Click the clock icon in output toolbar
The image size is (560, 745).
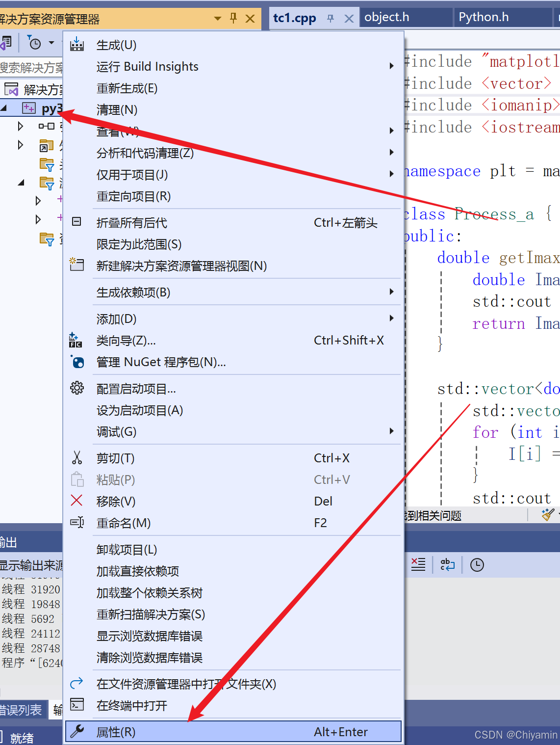[477, 565]
